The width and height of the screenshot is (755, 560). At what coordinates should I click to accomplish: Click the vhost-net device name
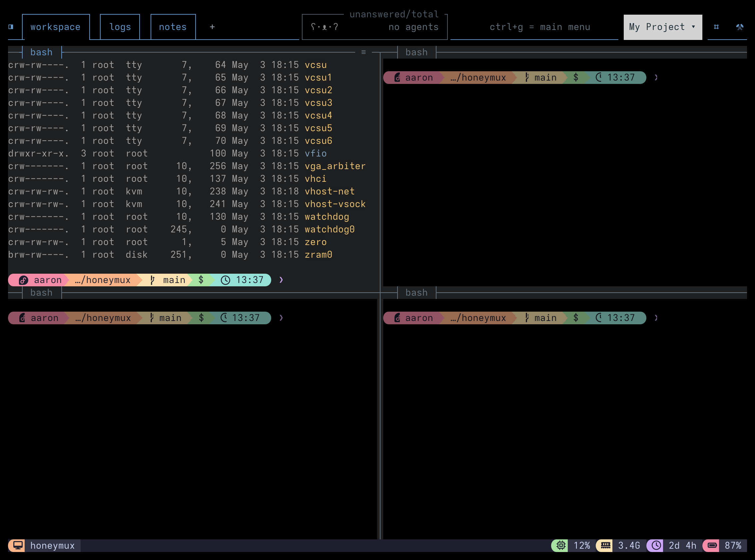330,191
